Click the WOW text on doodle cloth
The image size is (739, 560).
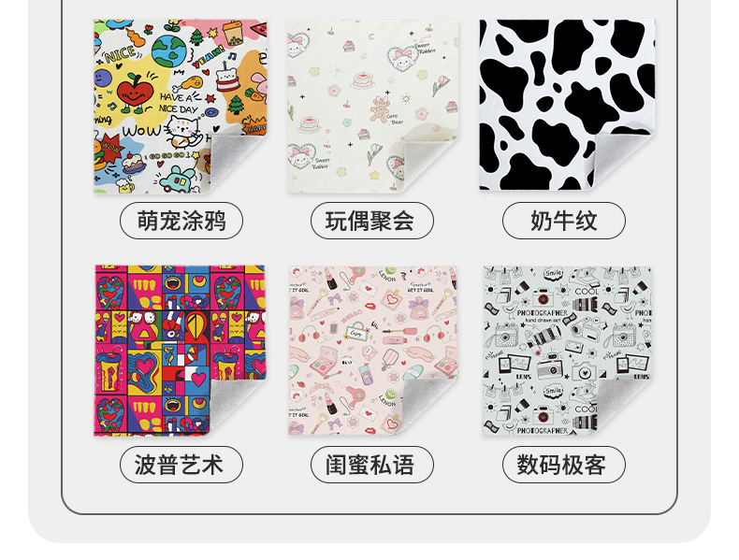tap(141, 130)
